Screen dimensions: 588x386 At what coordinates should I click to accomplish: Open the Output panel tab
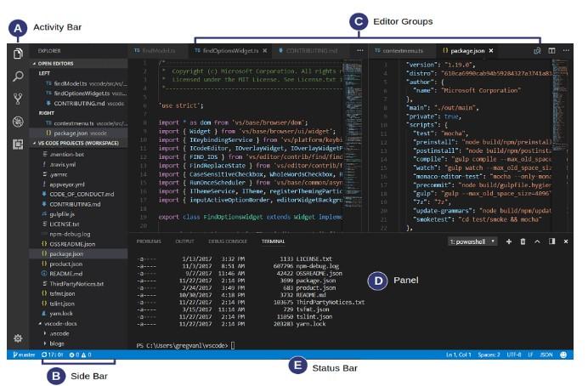185,241
